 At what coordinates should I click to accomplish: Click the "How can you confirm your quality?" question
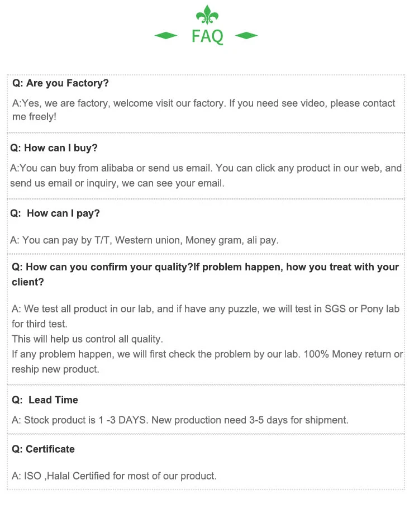pos(205,267)
